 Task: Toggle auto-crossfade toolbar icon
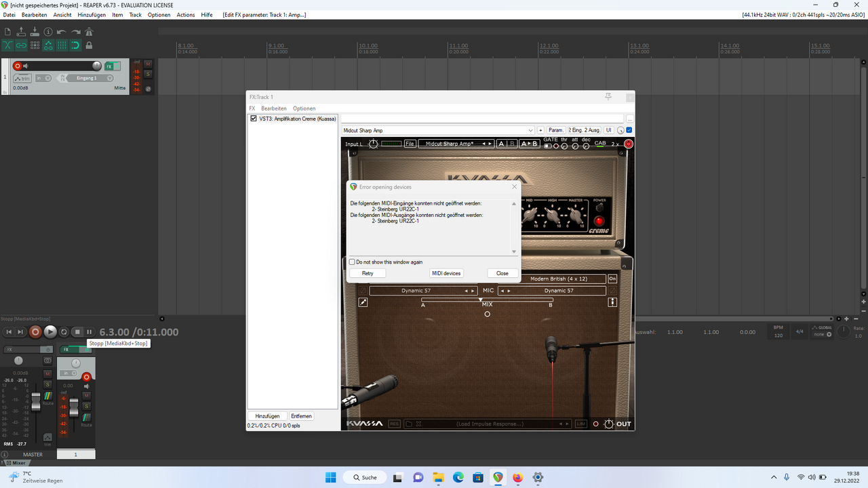click(x=7, y=45)
